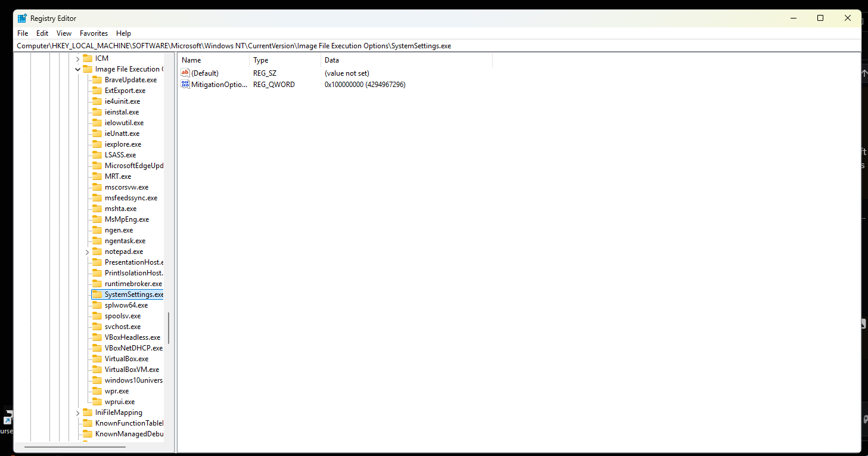Click the MicrosoftEdgeUpdate folder icon

(97, 166)
